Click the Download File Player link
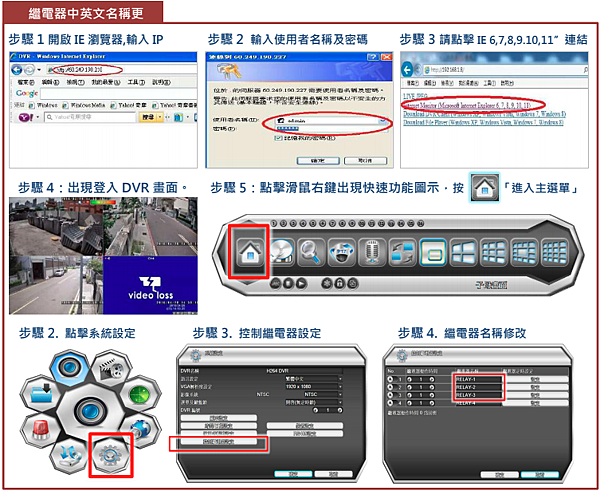This screenshot has width=600, height=491. (x=483, y=122)
